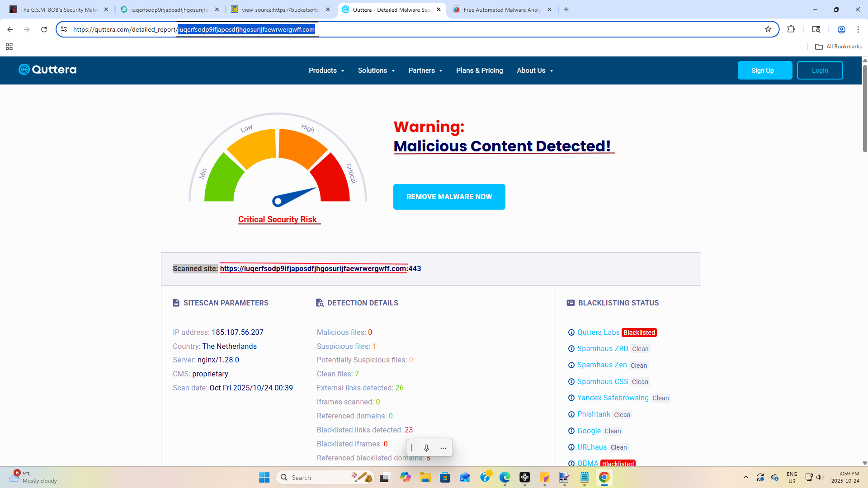Click the Remove Malware Now button
This screenshot has height=488, width=868.
coord(449,197)
